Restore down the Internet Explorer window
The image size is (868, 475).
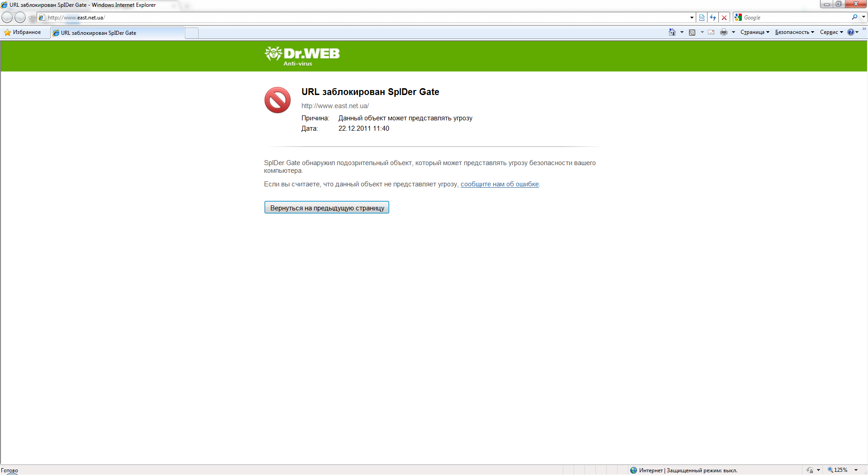839,4
